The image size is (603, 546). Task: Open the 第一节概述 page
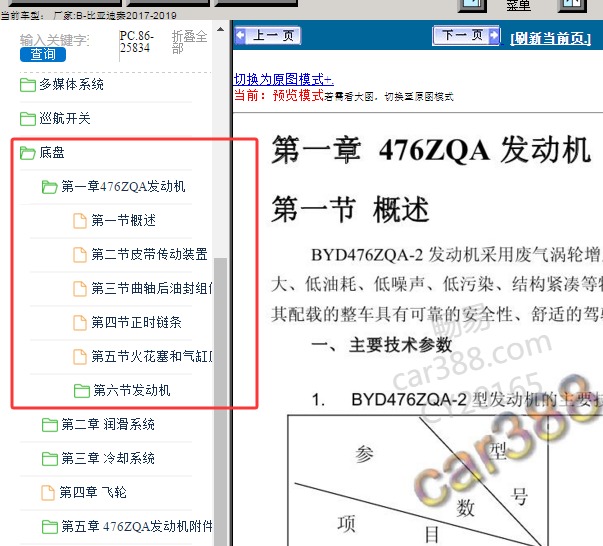coord(123,221)
